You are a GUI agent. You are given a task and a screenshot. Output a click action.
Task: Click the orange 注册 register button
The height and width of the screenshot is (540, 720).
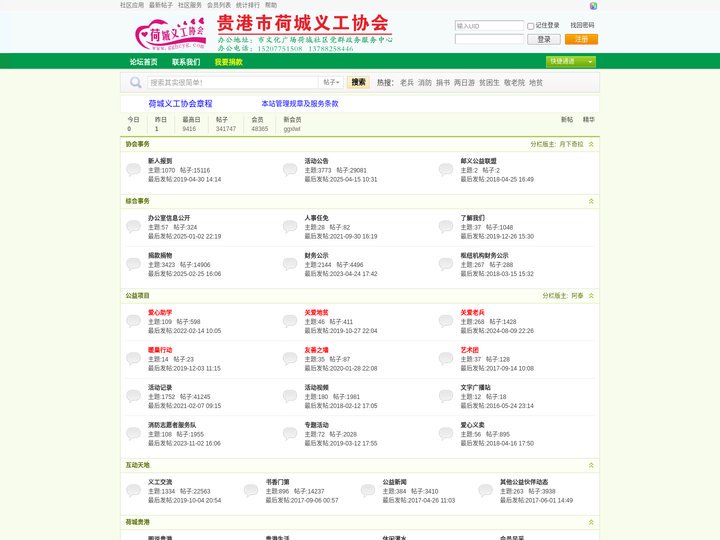click(581, 39)
